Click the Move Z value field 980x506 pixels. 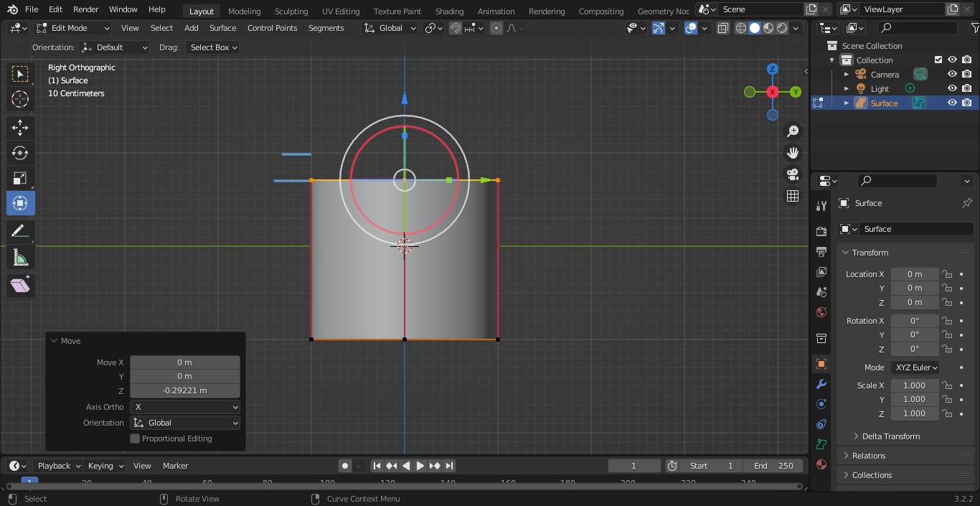[x=185, y=390]
